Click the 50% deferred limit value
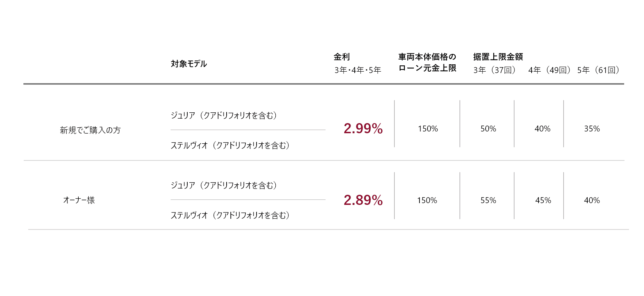Image resolution: width=644 pixels, height=296 pixels. pyautogui.click(x=488, y=129)
